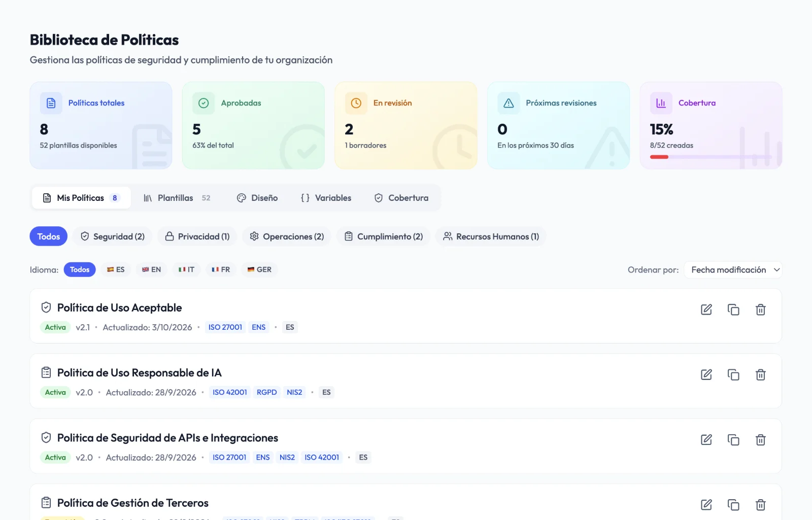Delete Política de Gestión de Terceros
Image resolution: width=812 pixels, height=520 pixels.
coord(761,505)
